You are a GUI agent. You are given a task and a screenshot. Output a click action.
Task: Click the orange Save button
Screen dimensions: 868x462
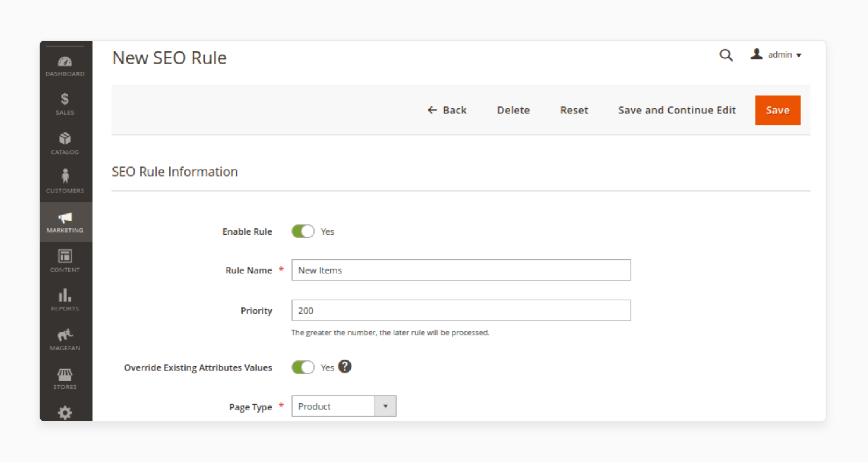coord(777,110)
